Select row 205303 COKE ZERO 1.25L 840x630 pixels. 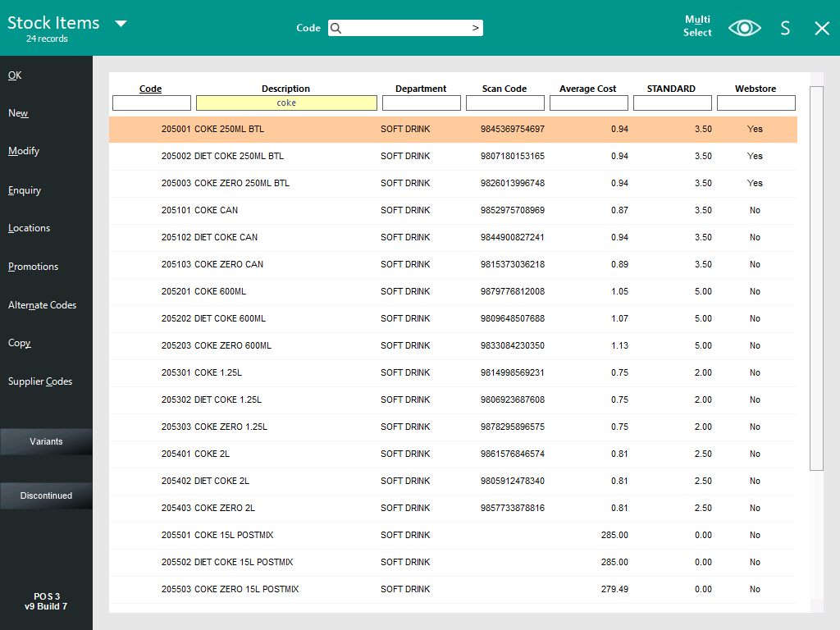click(x=453, y=427)
